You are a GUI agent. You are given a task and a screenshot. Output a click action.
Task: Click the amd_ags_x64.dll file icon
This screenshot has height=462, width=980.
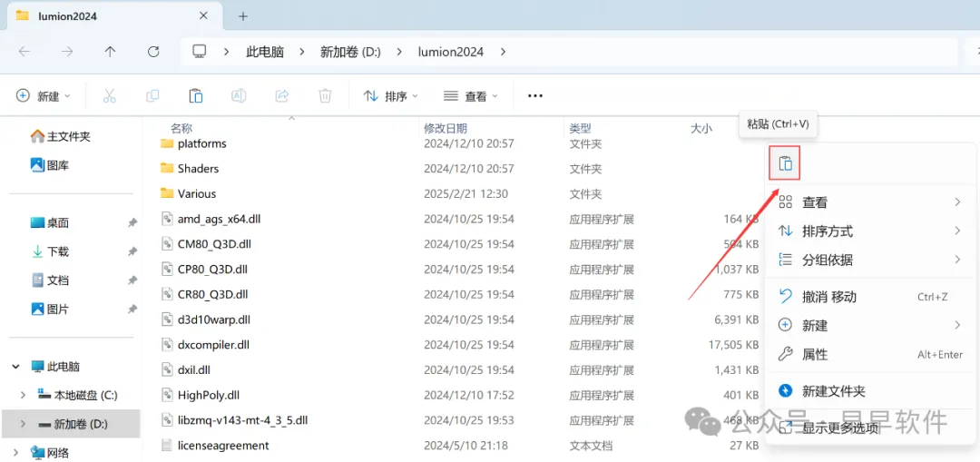tap(166, 219)
